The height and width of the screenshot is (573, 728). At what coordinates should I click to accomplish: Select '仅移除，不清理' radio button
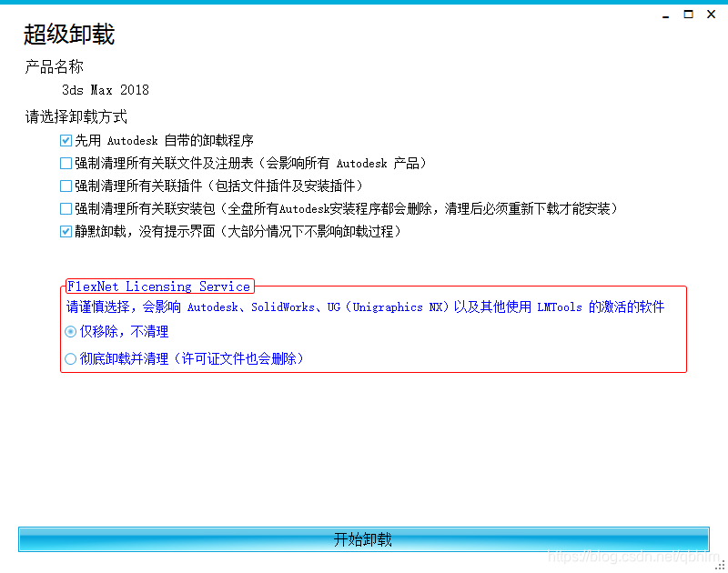pos(71,332)
